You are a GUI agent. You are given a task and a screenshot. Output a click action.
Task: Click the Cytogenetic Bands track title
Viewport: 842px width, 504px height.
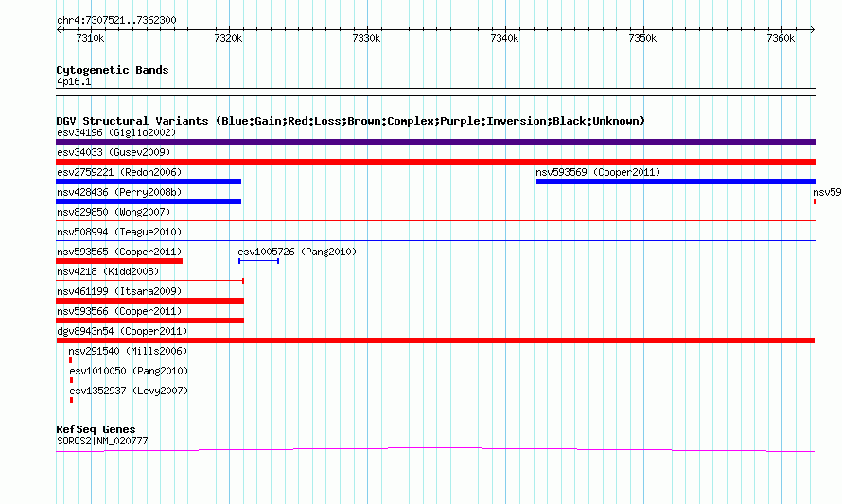click(x=113, y=70)
